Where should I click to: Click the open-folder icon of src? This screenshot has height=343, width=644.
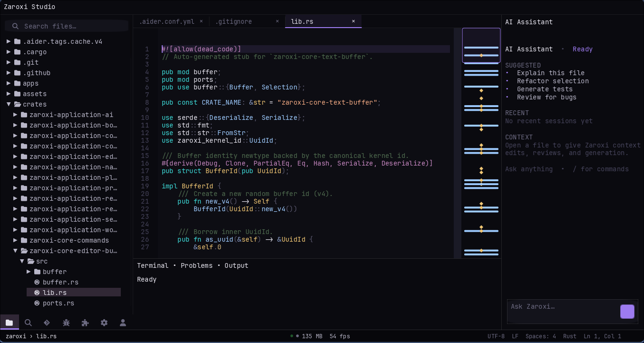coord(31,261)
